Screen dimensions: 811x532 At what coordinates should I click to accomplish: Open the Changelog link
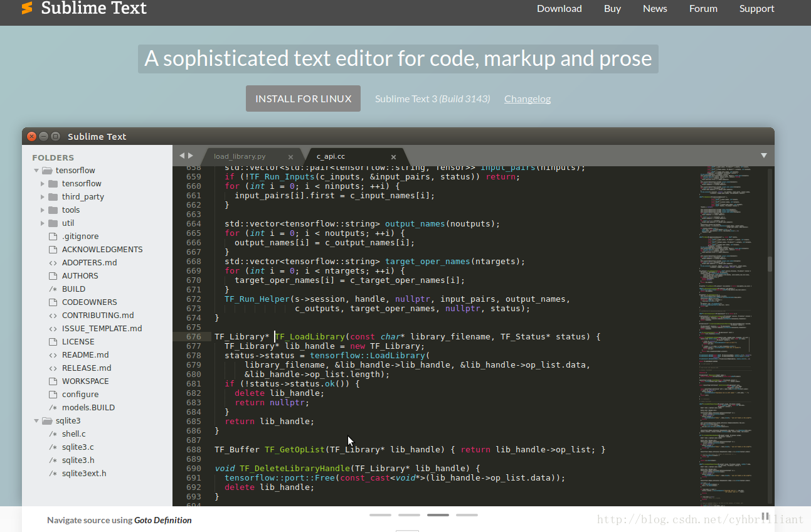[x=527, y=98]
